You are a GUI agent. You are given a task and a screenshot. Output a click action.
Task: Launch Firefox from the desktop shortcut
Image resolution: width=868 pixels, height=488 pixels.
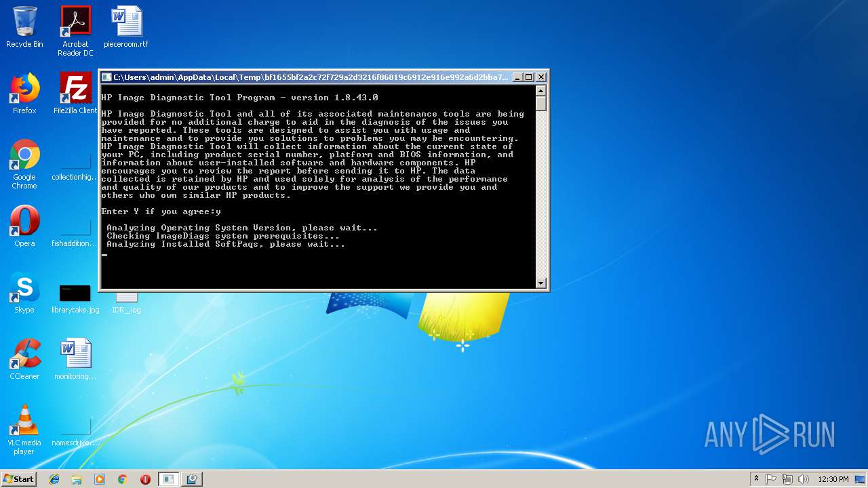pyautogui.click(x=24, y=94)
